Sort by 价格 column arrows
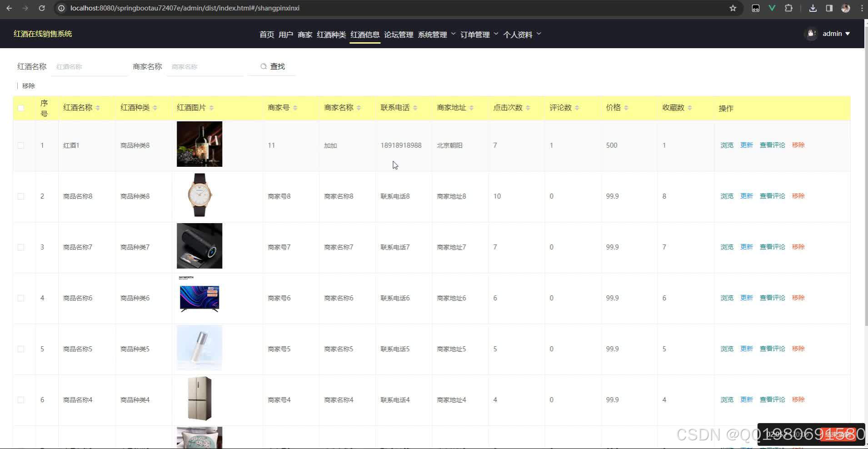 [x=626, y=108]
